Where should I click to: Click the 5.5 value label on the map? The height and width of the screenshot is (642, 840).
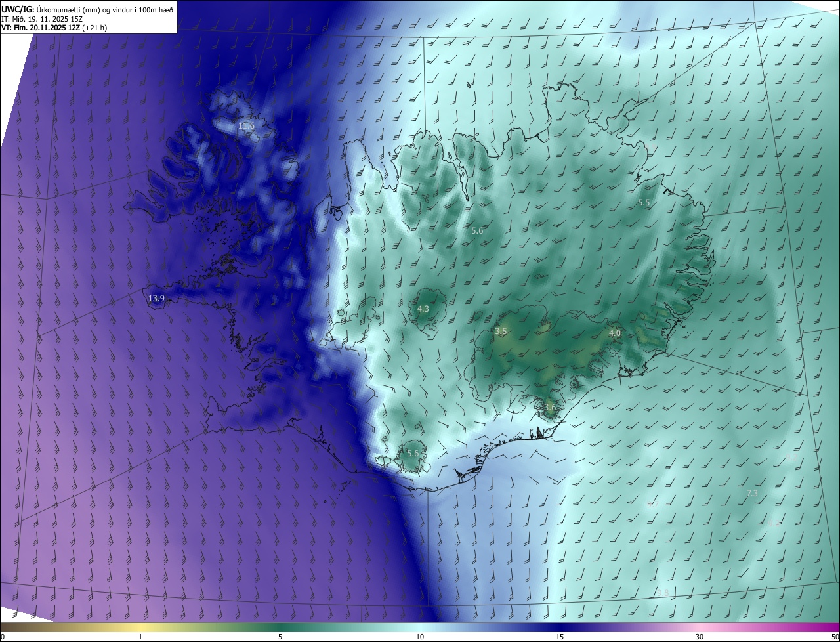(x=644, y=203)
